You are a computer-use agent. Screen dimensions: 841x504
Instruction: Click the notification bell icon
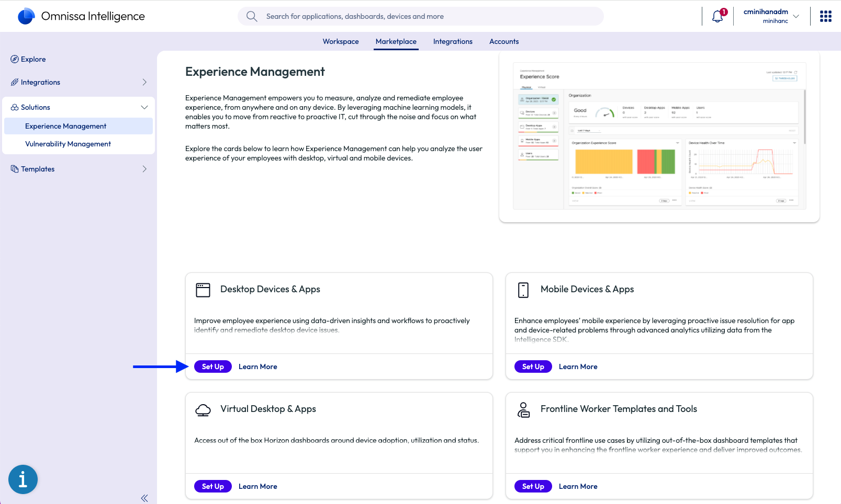717,17
